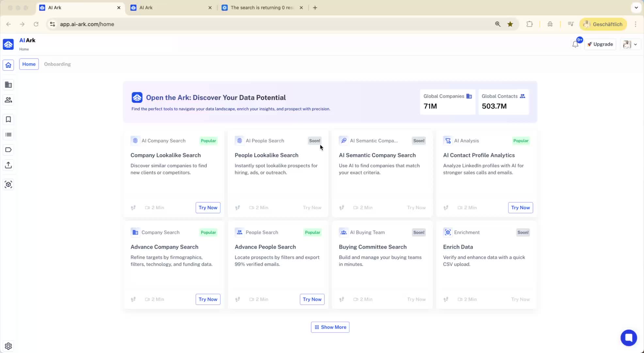
Task: Open the Companies building icon in sidebar
Action: point(8,85)
